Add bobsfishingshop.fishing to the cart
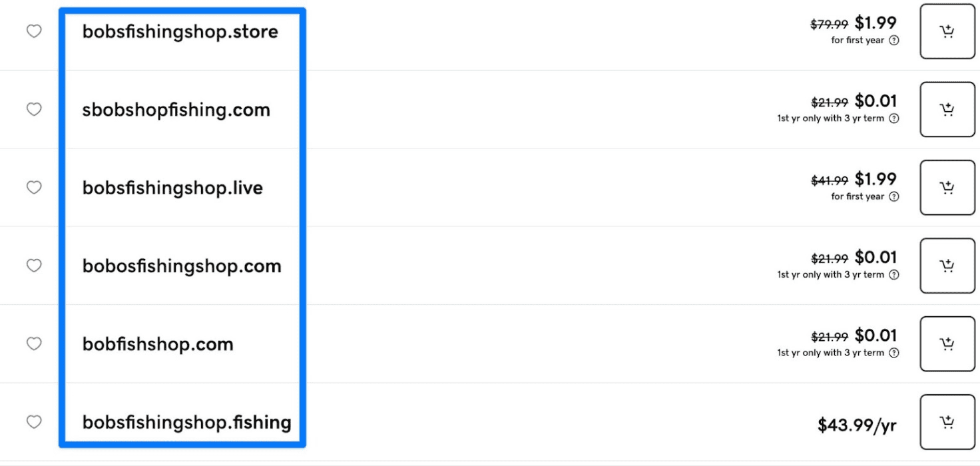This screenshot has width=980, height=466. [947, 421]
